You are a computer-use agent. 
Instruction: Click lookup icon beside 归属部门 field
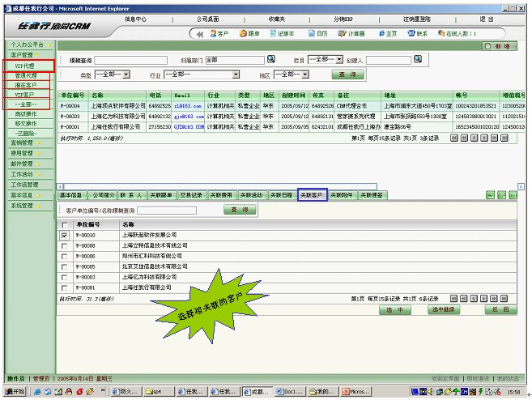click(x=271, y=60)
